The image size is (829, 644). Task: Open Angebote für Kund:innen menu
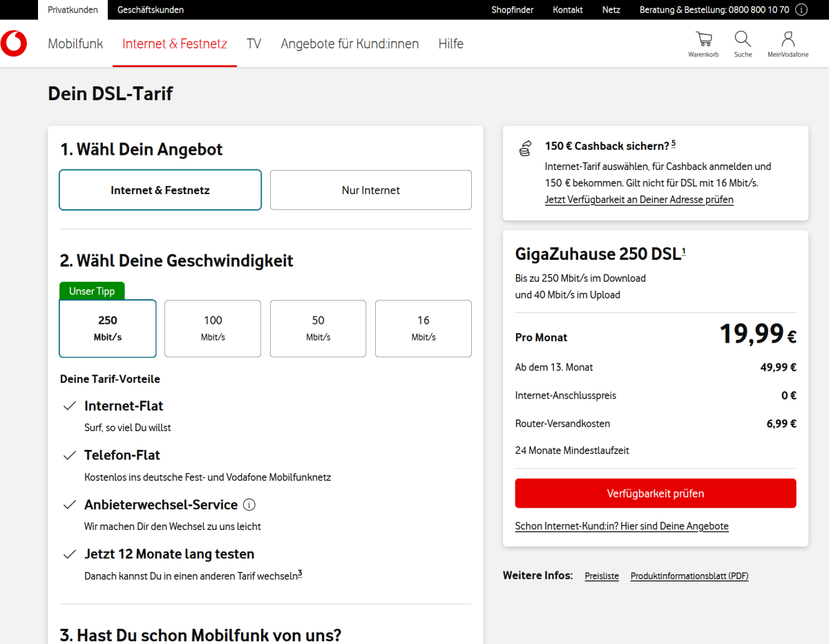coord(350,44)
